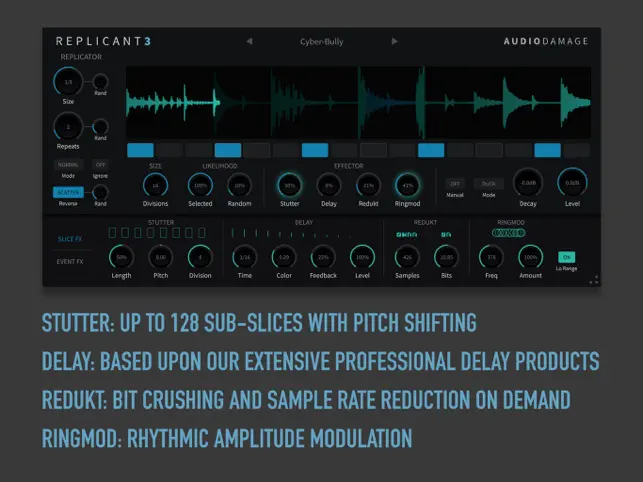Toggle the SCATTER Reverse button
643x482 pixels.
(x=68, y=192)
